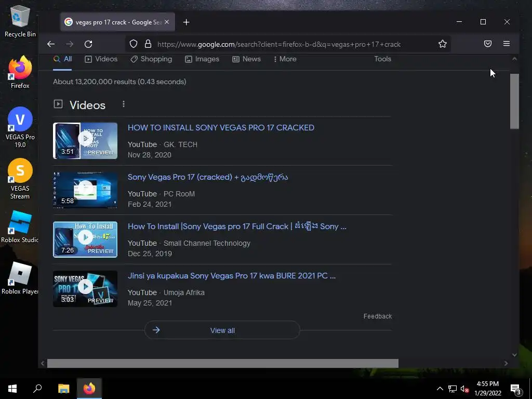
Task: Play the Umoja Afrika 3:03 video thumbnail
Action: point(85,289)
